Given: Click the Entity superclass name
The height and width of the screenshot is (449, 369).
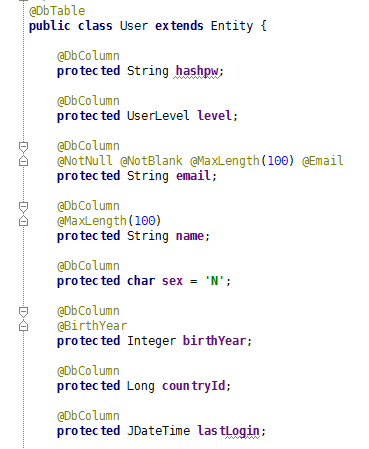Looking at the screenshot, I should coord(232,26).
